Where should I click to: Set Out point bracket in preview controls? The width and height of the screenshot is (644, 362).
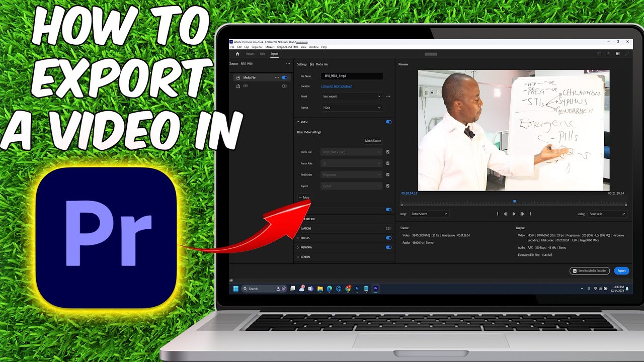(x=530, y=214)
